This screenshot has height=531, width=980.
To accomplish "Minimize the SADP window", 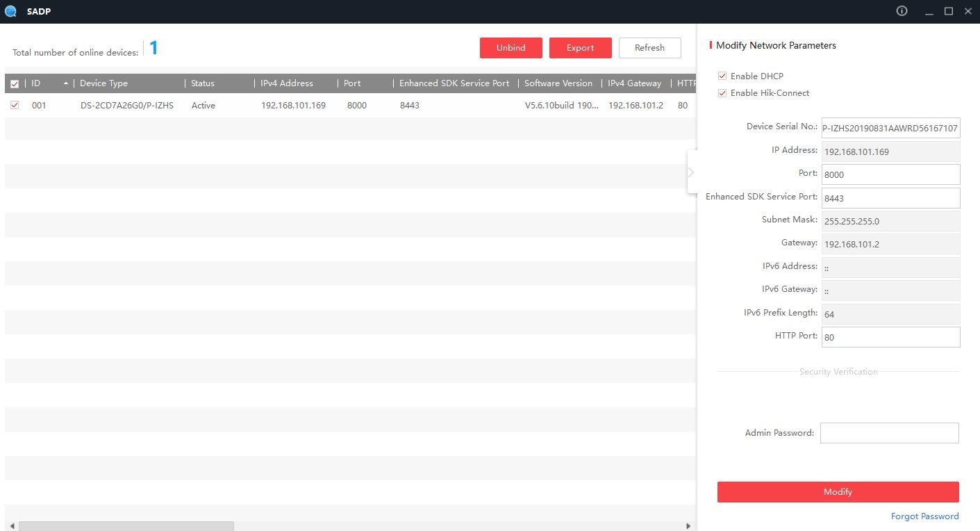I will point(929,12).
